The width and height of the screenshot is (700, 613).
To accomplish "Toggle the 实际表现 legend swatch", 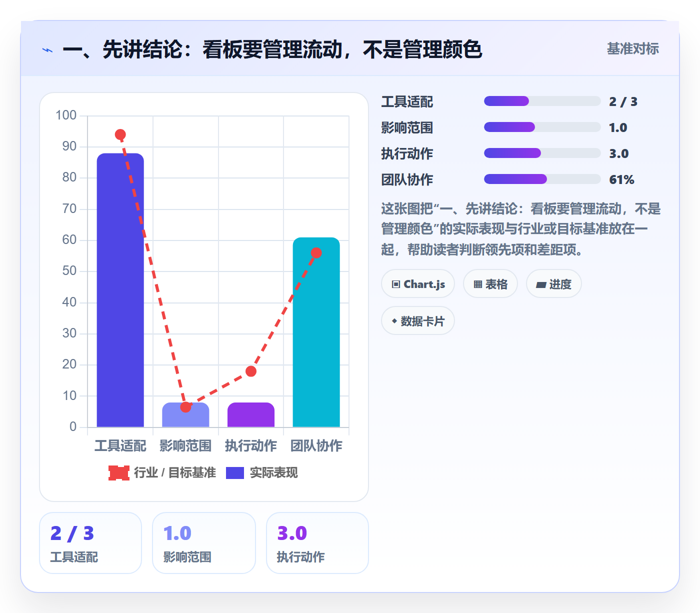I will [x=235, y=473].
